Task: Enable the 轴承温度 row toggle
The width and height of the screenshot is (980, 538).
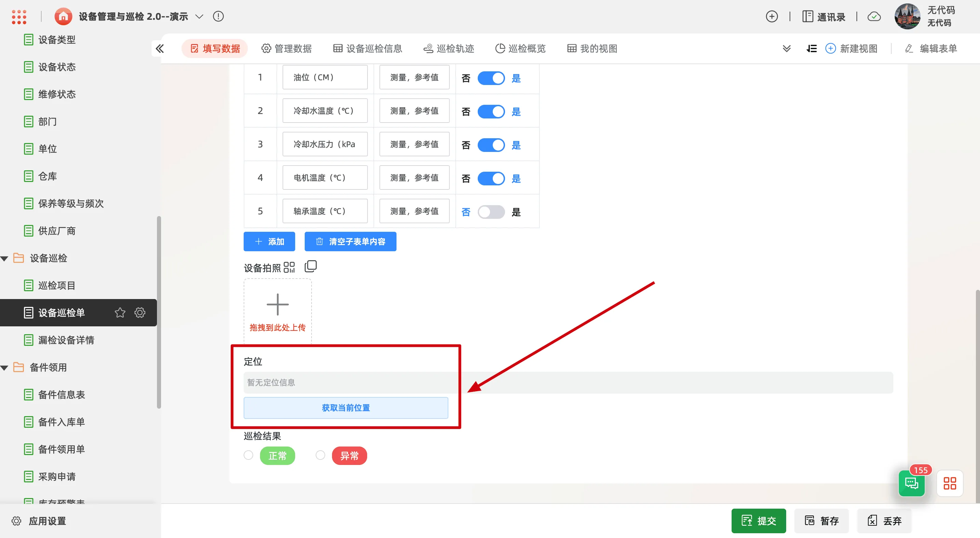Action: click(491, 212)
